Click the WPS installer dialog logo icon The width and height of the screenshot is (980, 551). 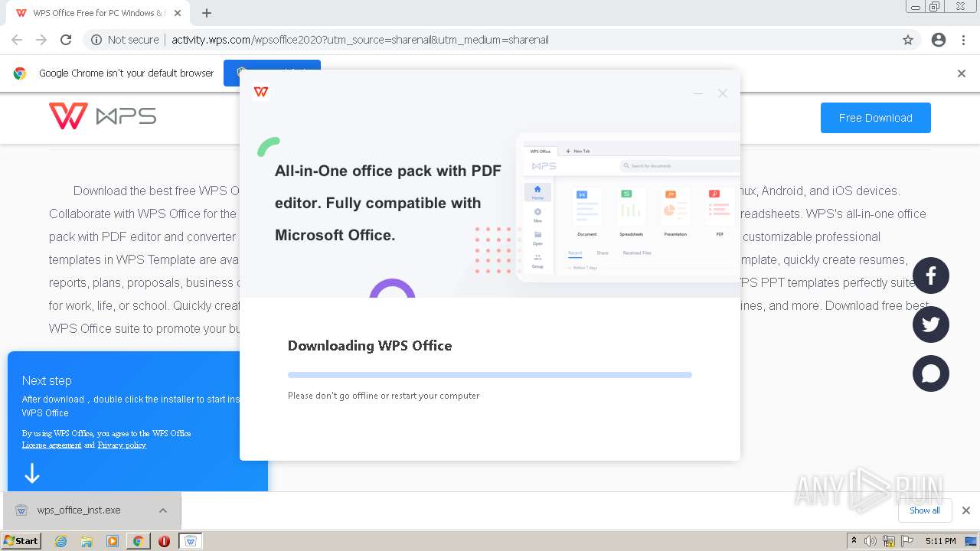pos(261,92)
